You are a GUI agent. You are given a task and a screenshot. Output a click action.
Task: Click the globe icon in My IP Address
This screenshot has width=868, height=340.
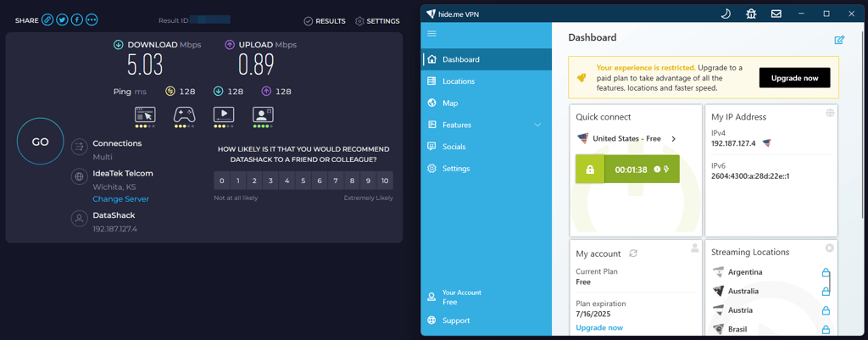coord(830,113)
